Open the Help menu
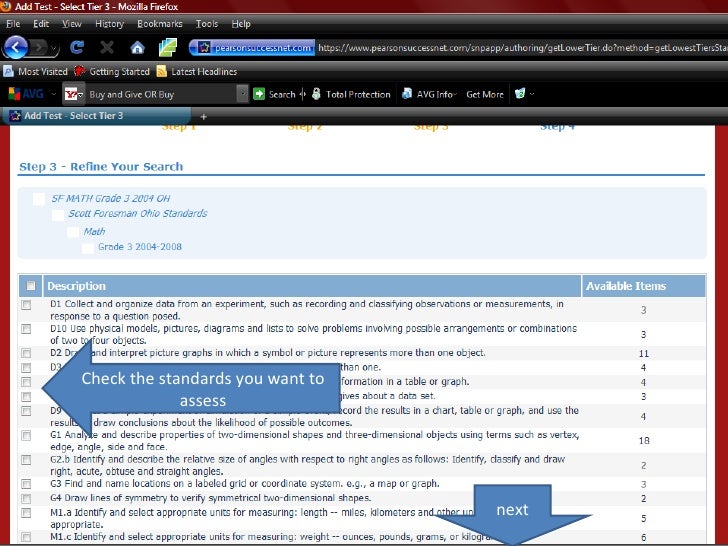This screenshot has height=546, width=728. 241,24
